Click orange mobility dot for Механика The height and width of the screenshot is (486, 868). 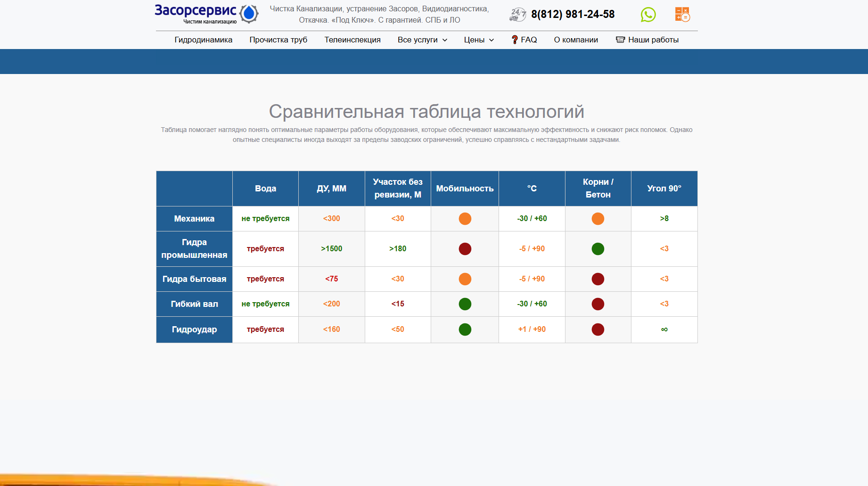[x=465, y=219]
